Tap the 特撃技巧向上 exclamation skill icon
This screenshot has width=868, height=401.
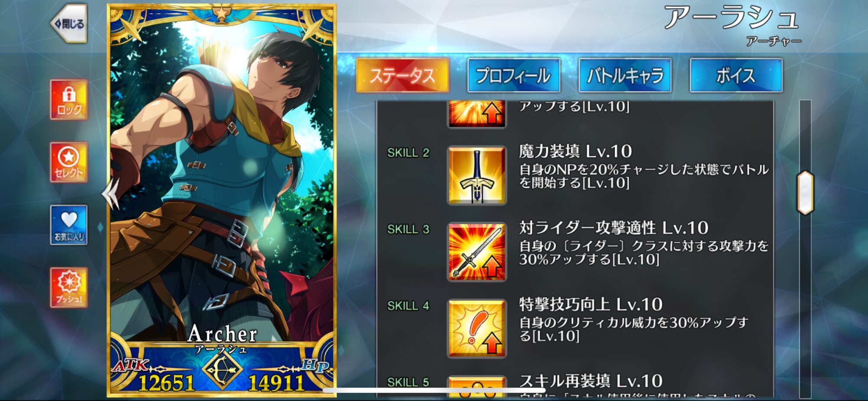477,328
